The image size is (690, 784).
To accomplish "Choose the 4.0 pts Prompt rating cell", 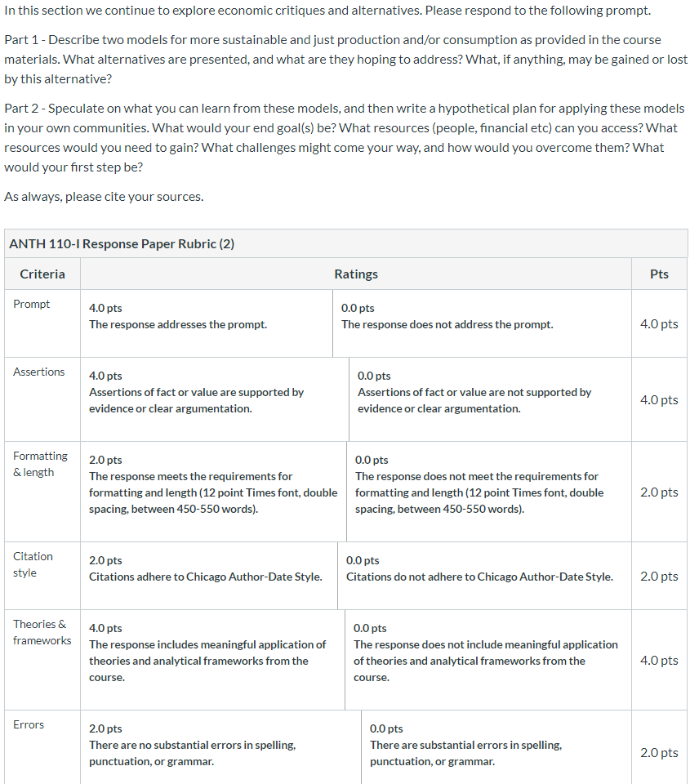I will click(x=207, y=323).
